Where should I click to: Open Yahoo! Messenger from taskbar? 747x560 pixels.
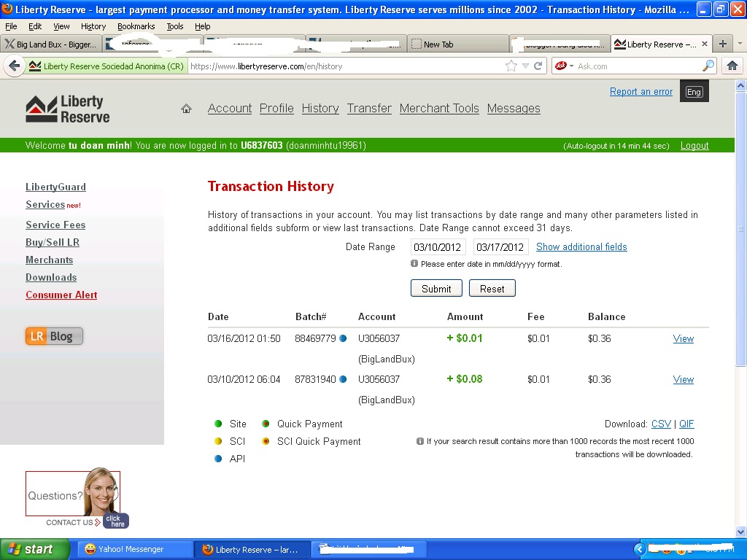135,549
